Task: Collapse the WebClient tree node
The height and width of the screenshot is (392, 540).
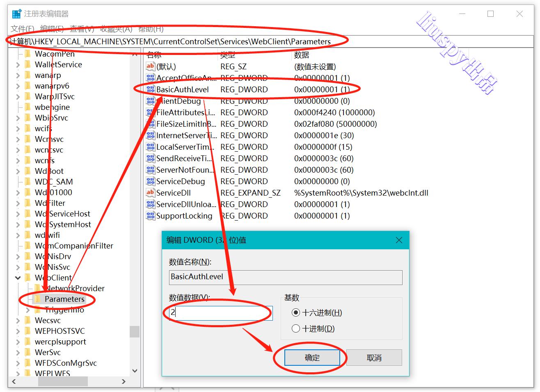Action: click(x=18, y=278)
